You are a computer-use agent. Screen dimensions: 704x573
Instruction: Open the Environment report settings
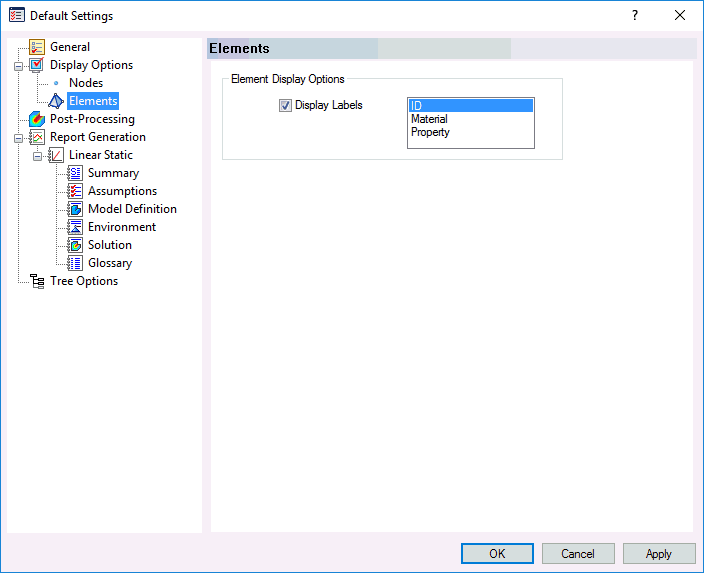[122, 227]
